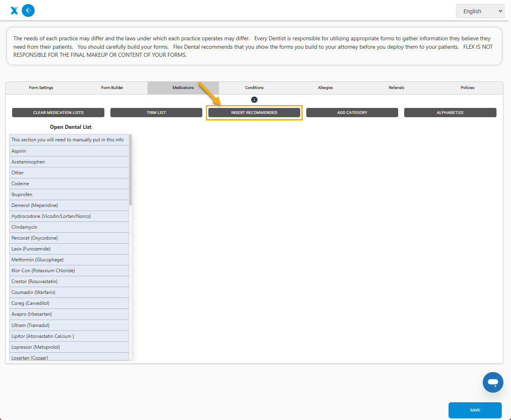Select Avapro (Irbesartan) entry
This screenshot has width=511, height=420.
click(x=69, y=314)
